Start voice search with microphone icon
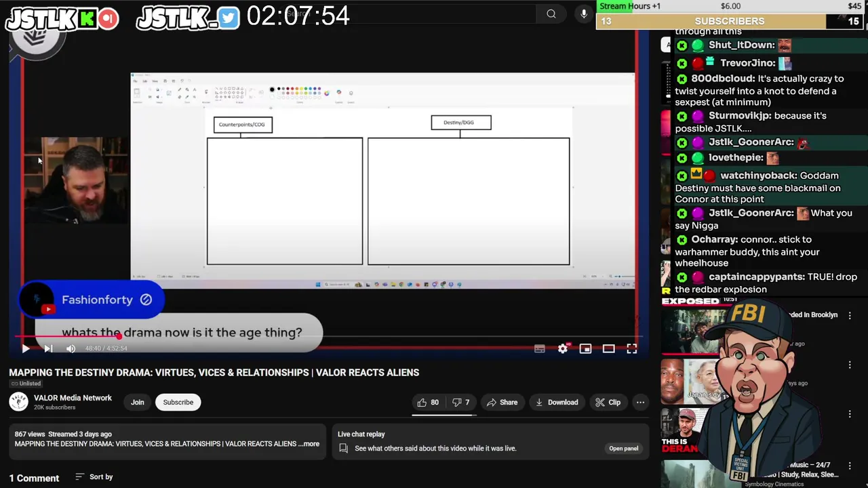 [x=584, y=14]
